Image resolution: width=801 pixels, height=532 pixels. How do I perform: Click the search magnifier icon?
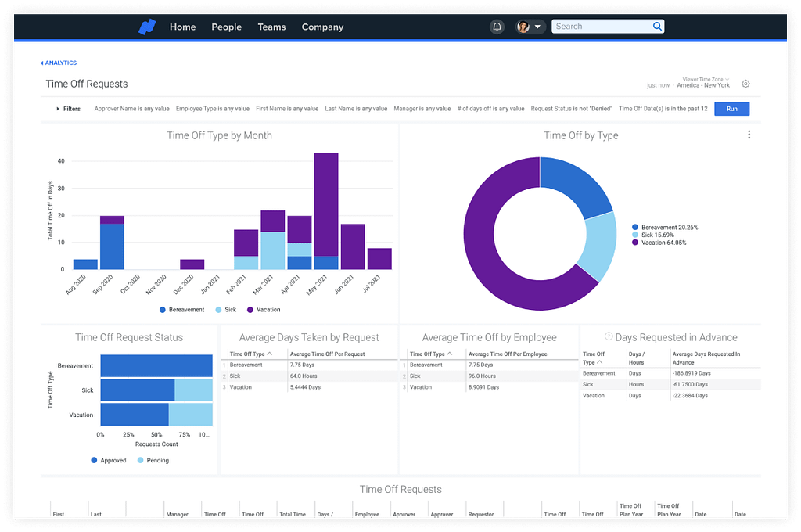pyautogui.click(x=657, y=27)
